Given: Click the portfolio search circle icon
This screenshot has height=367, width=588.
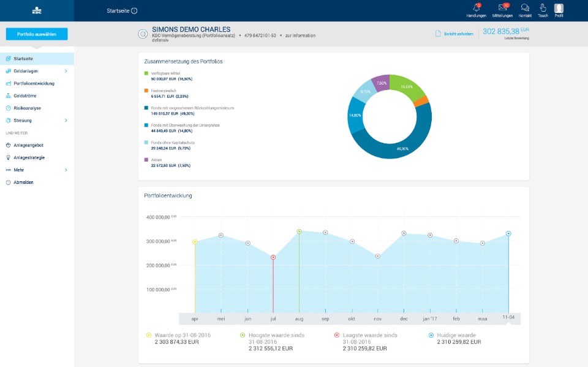Looking at the screenshot, I should pos(143,34).
